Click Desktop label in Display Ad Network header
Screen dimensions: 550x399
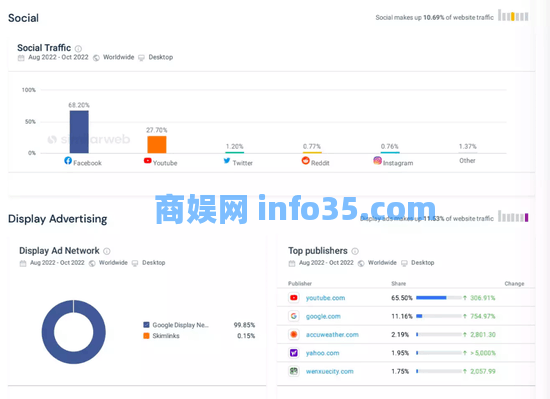(154, 263)
